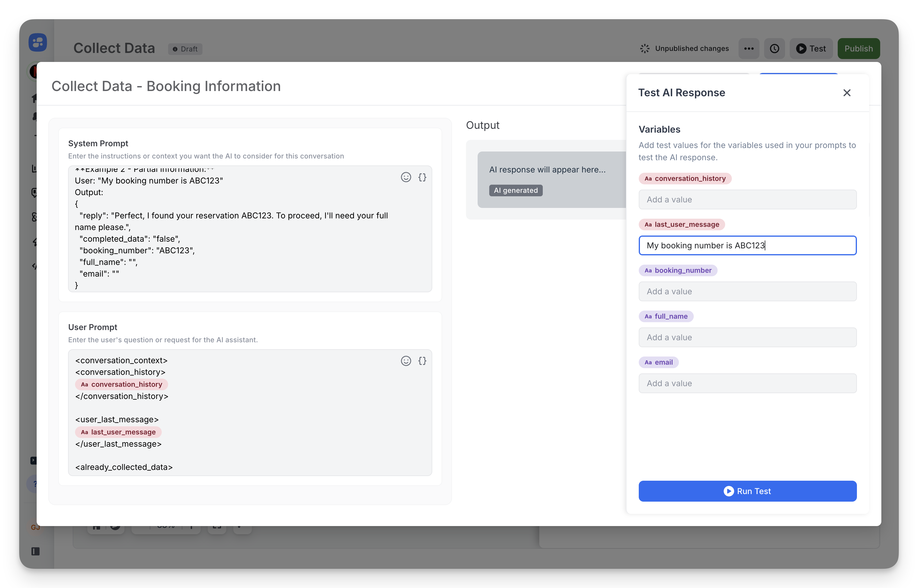Click the AI generated badge in Output
The width and height of the screenshot is (918, 588).
click(515, 190)
